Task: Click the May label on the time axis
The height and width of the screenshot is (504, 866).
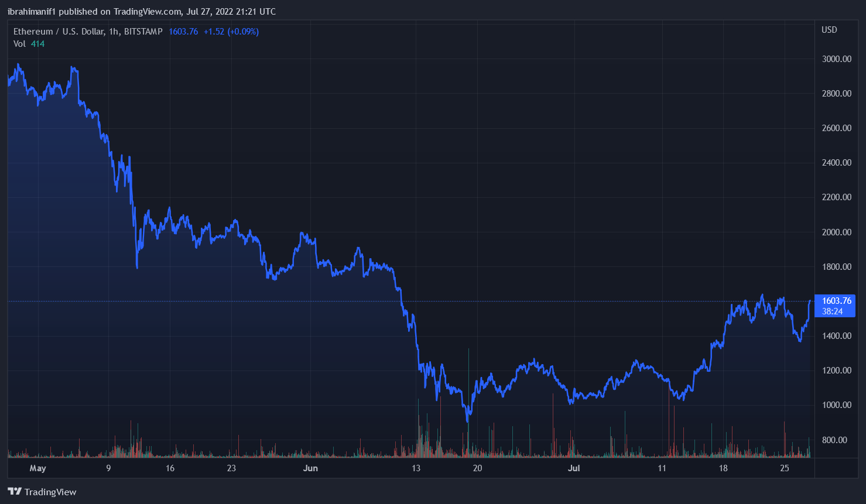Action: click(37, 468)
